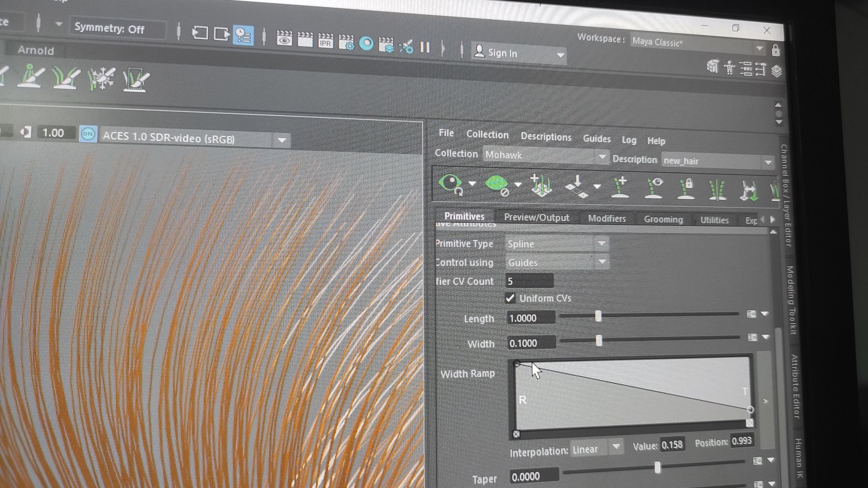The height and width of the screenshot is (488, 868).
Task: Open the render settings clapperboard icon
Action: [346, 42]
